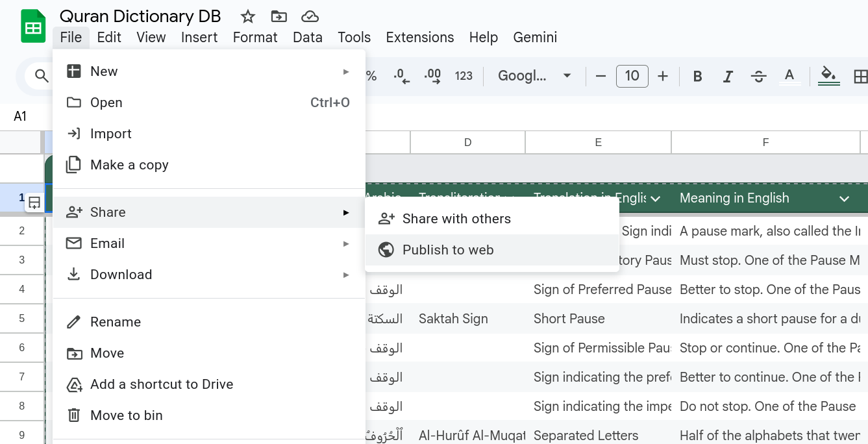Image resolution: width=868 pixels, height=444 pixels.
Task: Open the fill color picker
Action: click(x=828, y=77)
